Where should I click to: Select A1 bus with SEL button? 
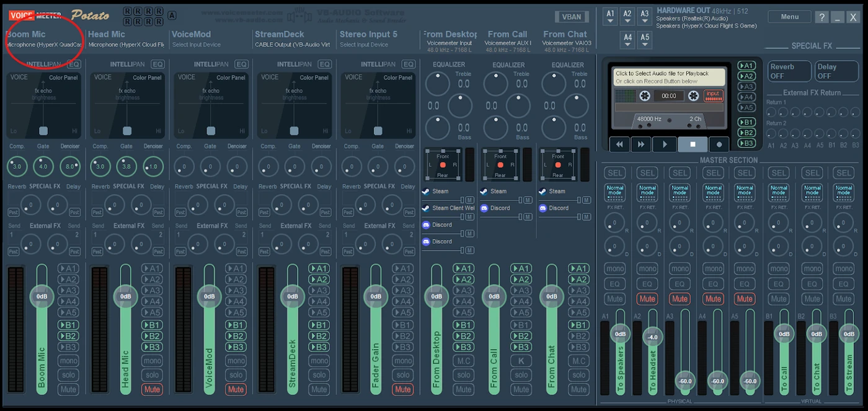click(614, 173)
